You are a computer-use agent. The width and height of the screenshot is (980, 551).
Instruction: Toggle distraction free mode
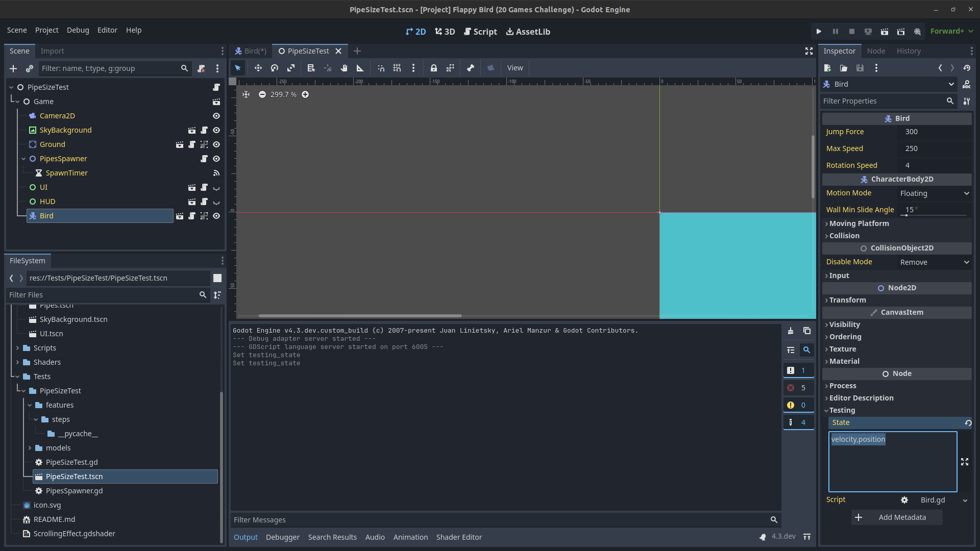pos(809,51)
